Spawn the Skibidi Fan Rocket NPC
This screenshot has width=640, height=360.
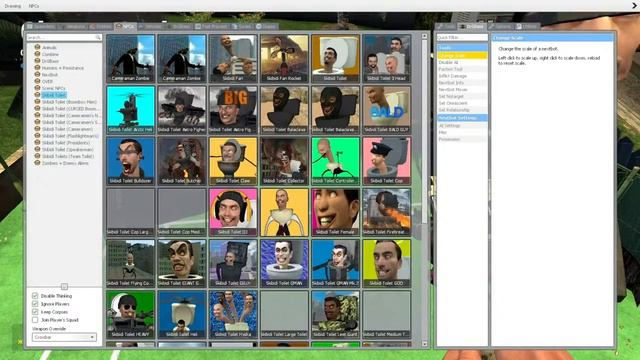pos(284,58)
